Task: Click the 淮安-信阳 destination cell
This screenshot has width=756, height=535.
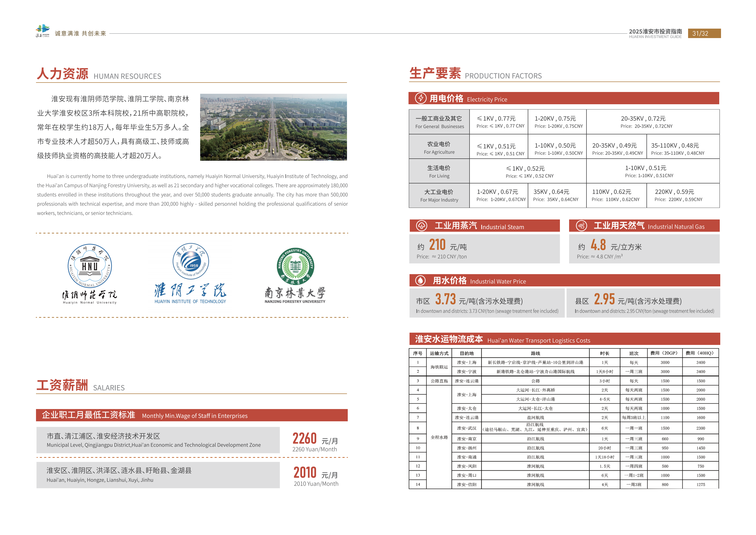Action: coord(466,485)
